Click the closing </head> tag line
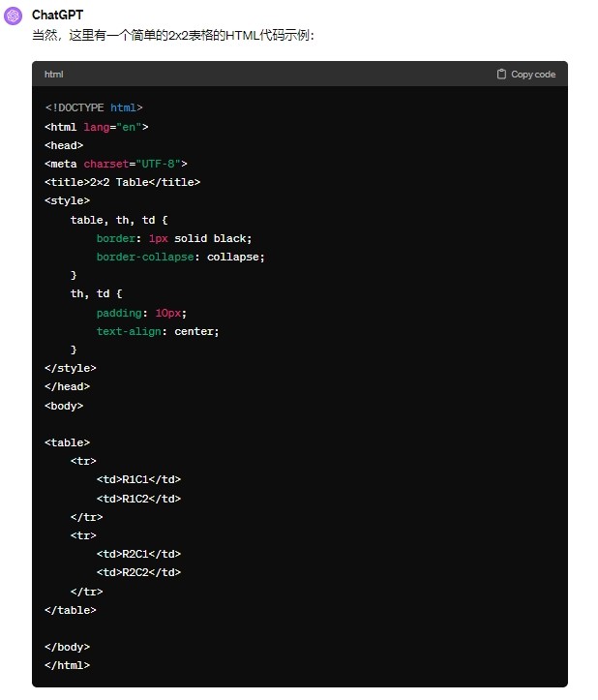 [x=68, y=386]
